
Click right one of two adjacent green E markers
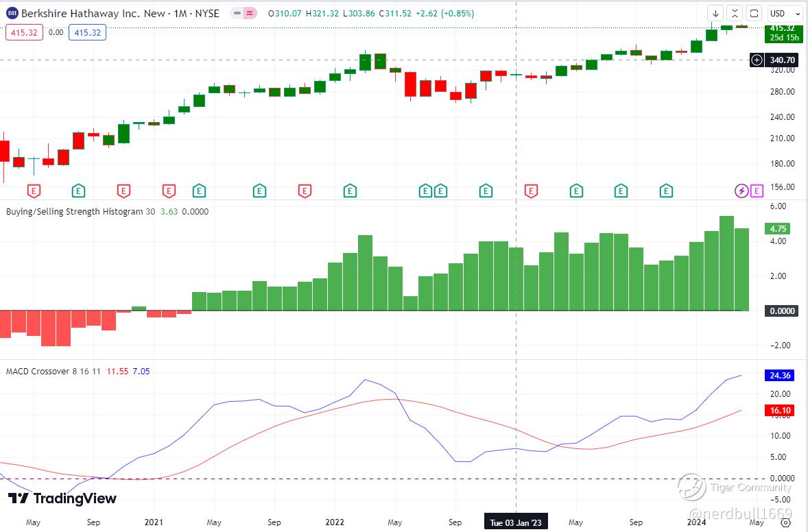tap(440, 191)
